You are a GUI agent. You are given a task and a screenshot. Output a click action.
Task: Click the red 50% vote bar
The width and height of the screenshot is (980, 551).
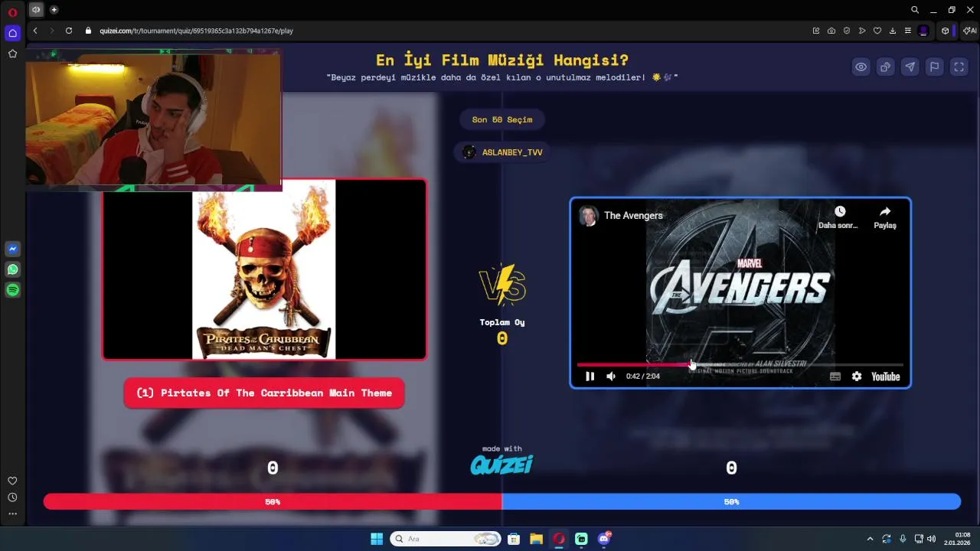click(273, 502)
